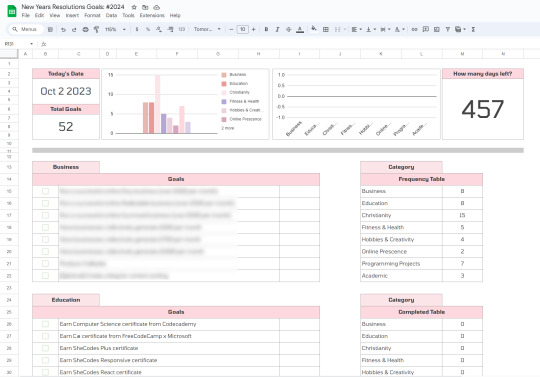Check the first Business goal checkbox
Screen dimensions: 540x377
45,191
